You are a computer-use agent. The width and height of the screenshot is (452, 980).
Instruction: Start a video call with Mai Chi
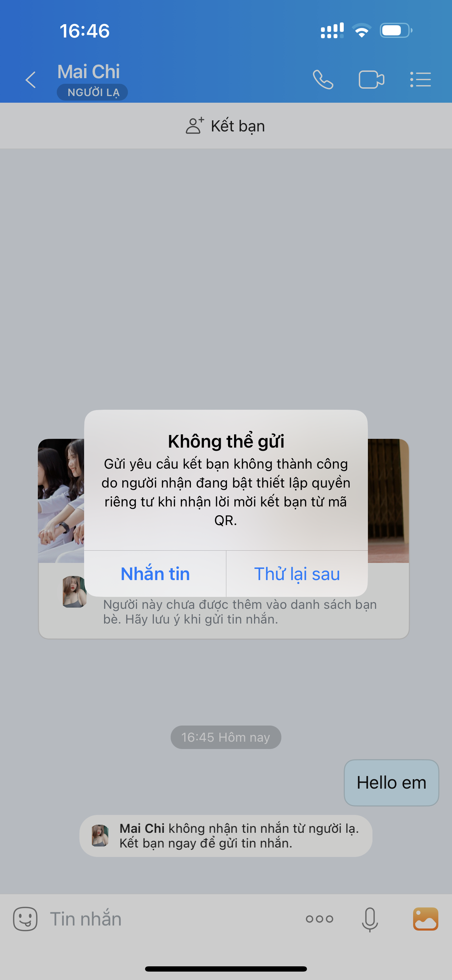click(x=371, y=80)
